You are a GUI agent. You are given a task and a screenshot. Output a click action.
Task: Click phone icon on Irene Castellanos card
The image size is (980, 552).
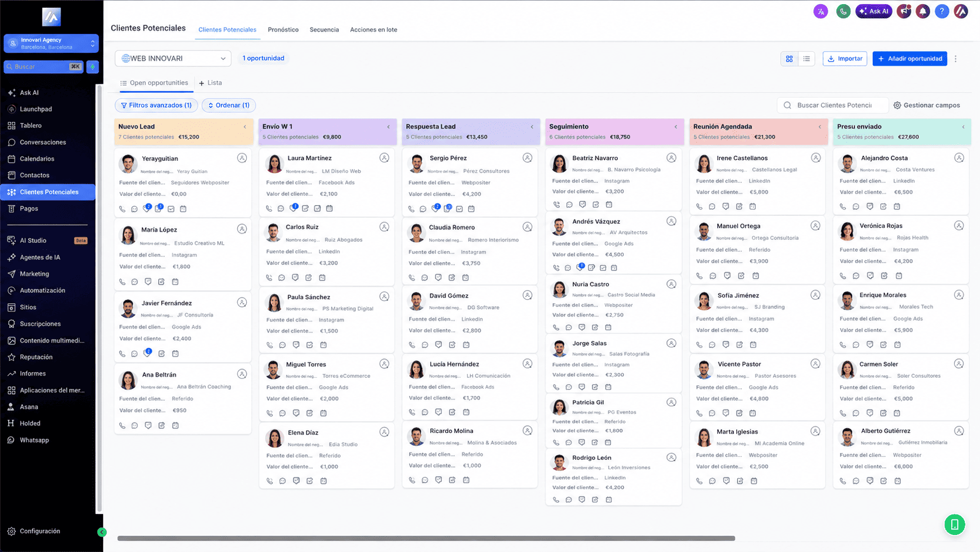point(699,206)
